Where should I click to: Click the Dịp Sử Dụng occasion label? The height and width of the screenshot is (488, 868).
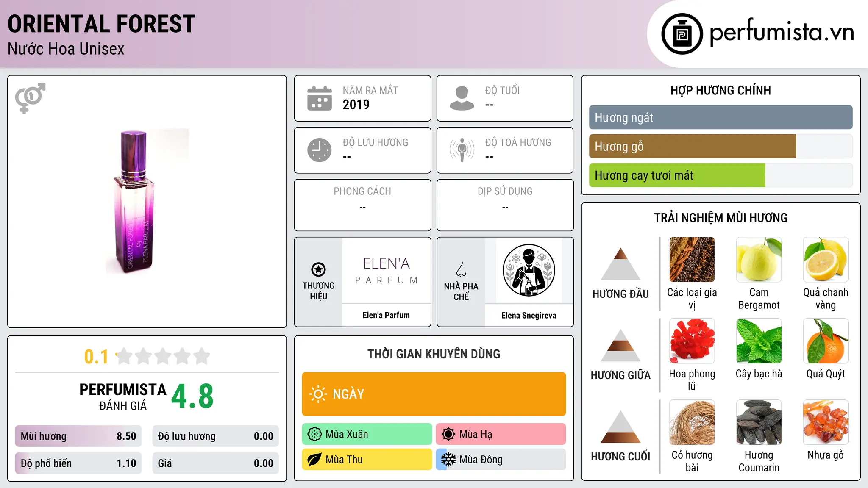[505, 191]
